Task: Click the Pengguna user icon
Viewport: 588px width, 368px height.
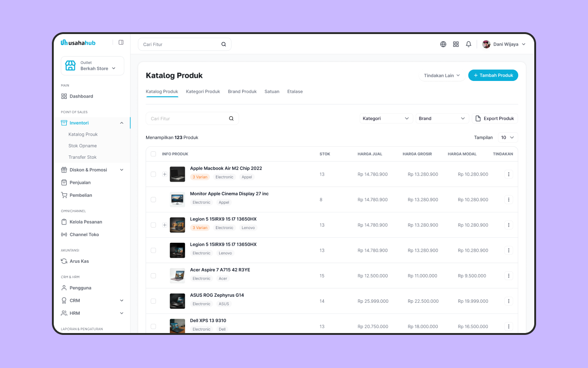Action: [x=64, y=288]
